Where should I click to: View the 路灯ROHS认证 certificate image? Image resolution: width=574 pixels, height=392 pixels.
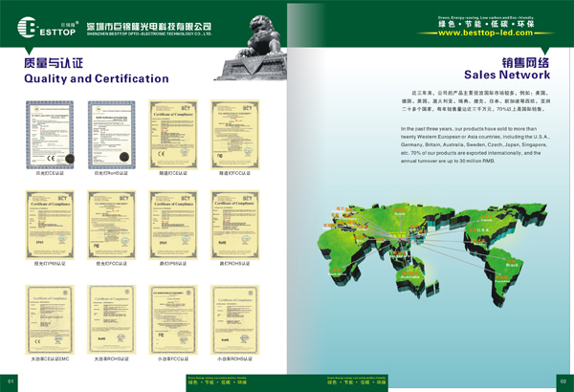click(x=235, y=225)
